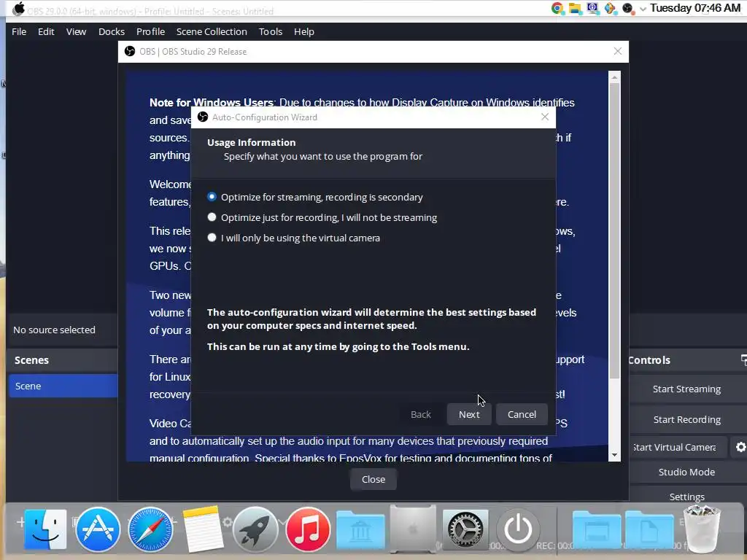
Task: Open the Profile menu
Action: (x=150, y=31)
